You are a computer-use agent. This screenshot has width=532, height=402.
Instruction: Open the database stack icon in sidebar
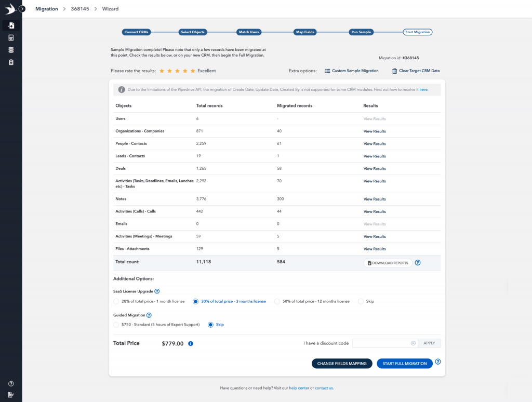click(x=11, y=50)
